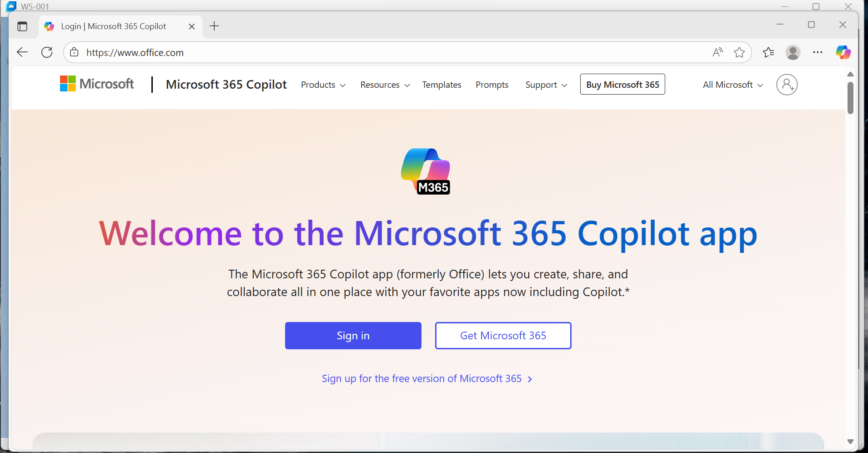868x453 pixels.
Task: Maximize the browser window
Action: pos(811,25)
